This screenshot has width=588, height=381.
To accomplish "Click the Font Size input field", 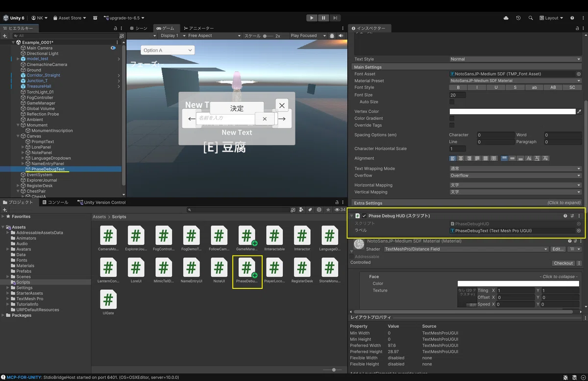I will tap(458, 95).
